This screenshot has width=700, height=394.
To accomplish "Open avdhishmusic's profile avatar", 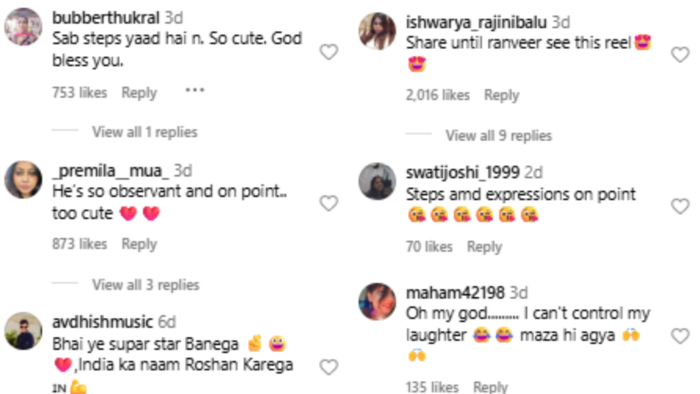I will point(23,331).
